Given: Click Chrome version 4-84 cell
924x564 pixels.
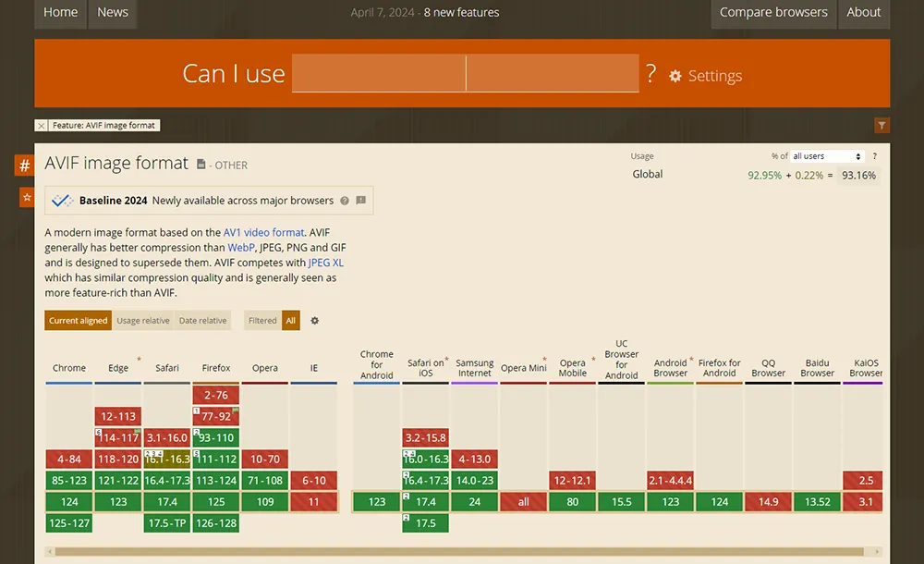Looking at the screenshot, I should 69,459.
